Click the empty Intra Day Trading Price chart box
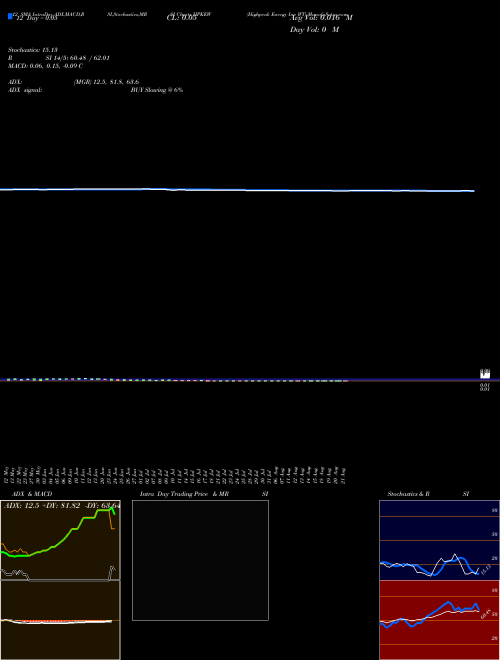This screenshot has width=500, height=660. [x=200, y=560]
